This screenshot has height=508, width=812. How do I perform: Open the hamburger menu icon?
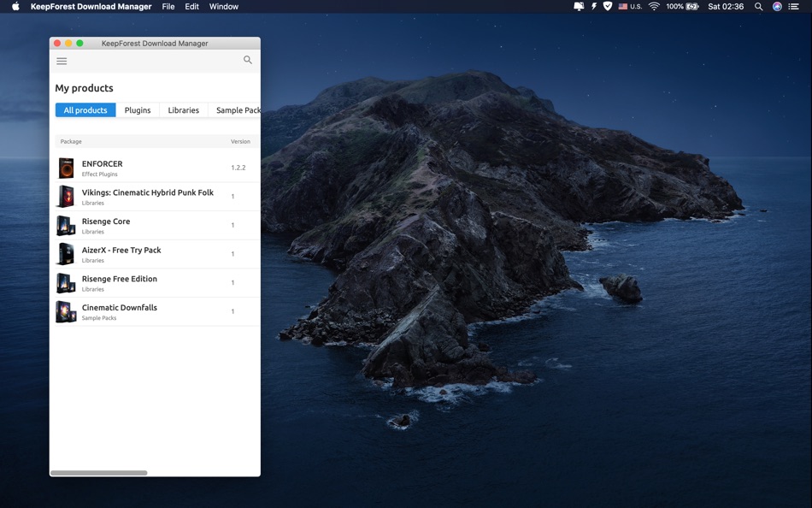(x=62, y=62)
